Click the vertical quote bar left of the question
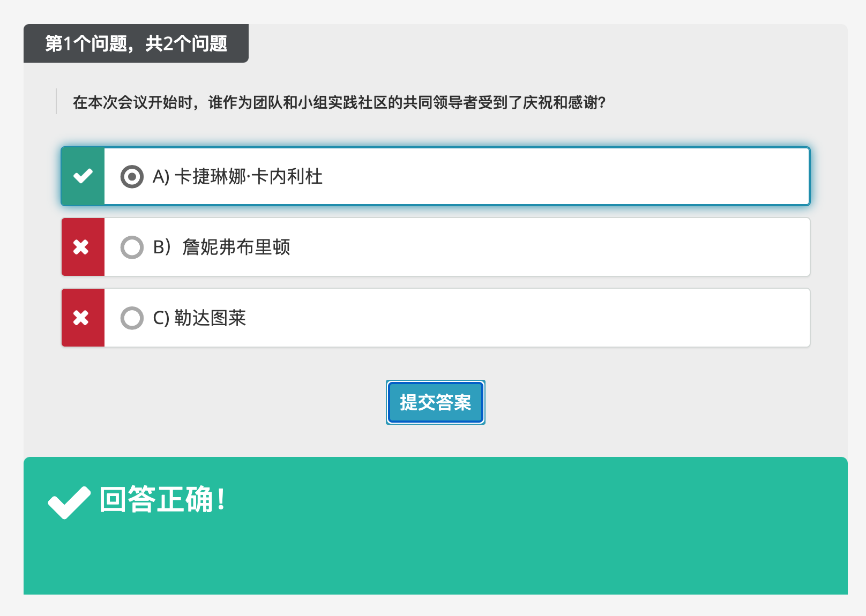The width and height of the screenshot is (866, 616). click(x=56, y=102)
